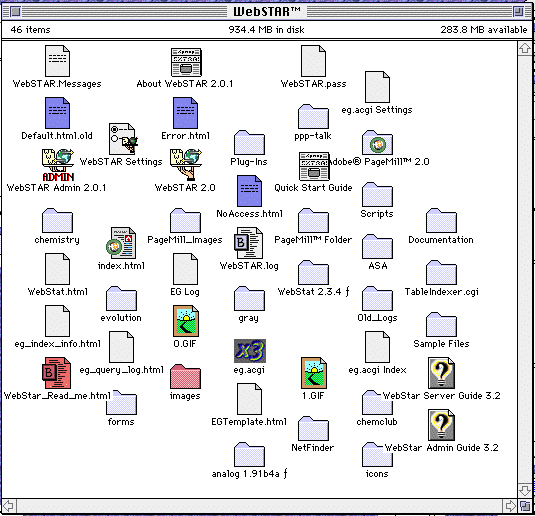
Task: Click the WebSTAR.log document icon
Action: (x=248, y=243)
